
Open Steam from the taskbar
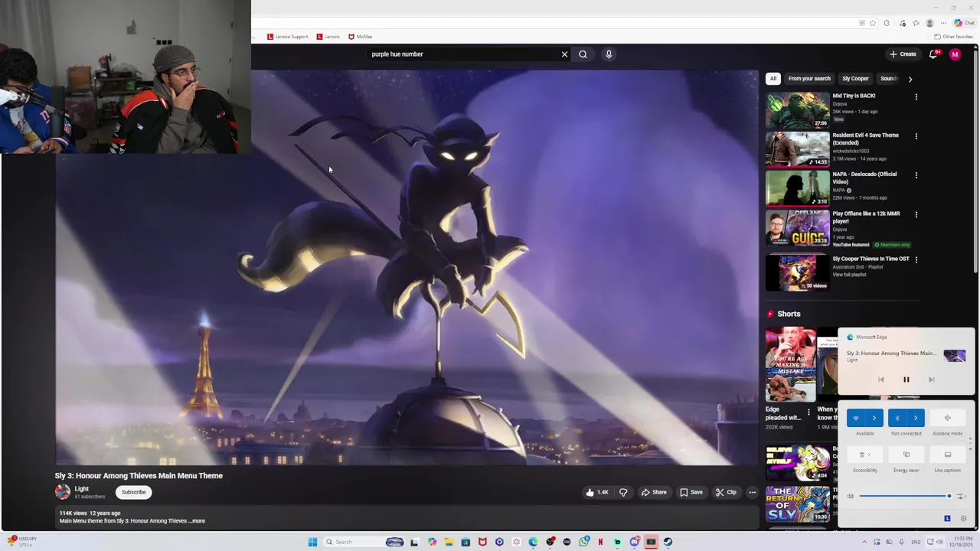pyautogui.click(x=668, y=542)
